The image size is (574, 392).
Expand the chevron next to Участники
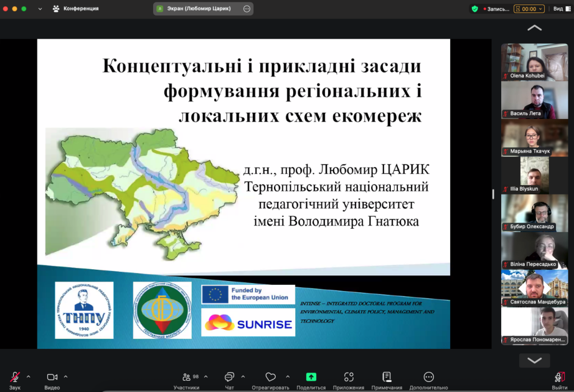(x=206, y=376)
